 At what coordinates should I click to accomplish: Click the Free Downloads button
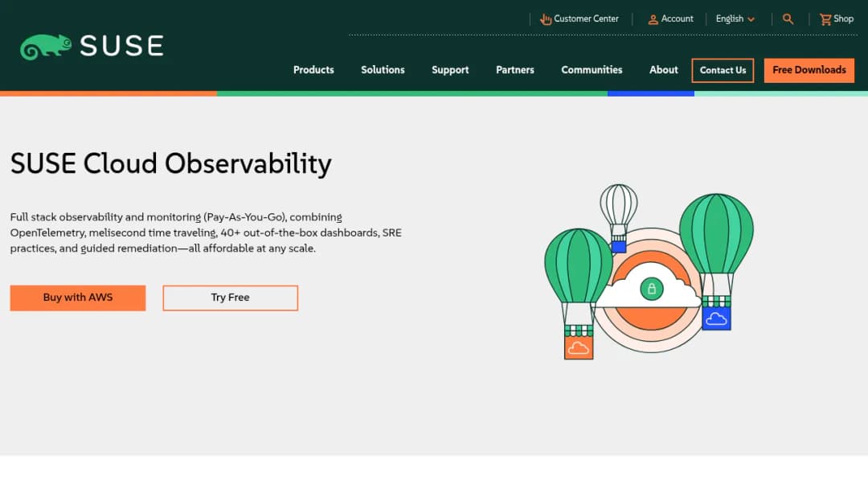click(x=809, y=70)
